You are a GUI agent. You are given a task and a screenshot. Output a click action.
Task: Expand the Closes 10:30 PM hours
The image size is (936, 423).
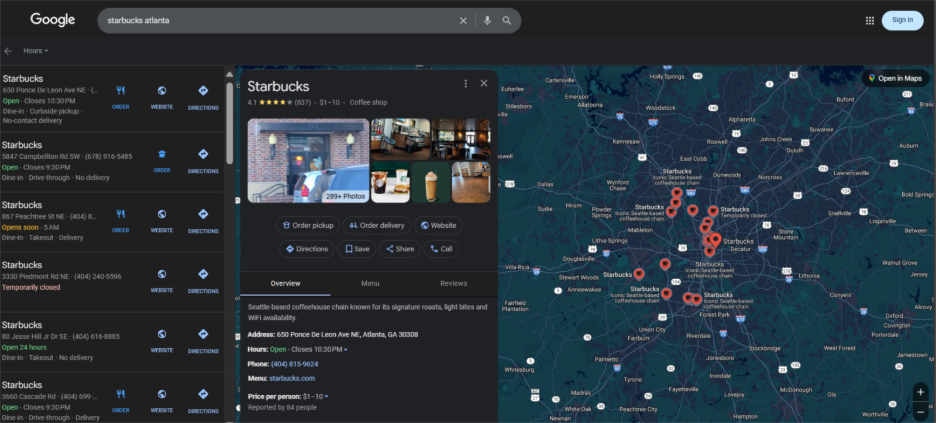(319, 349)
